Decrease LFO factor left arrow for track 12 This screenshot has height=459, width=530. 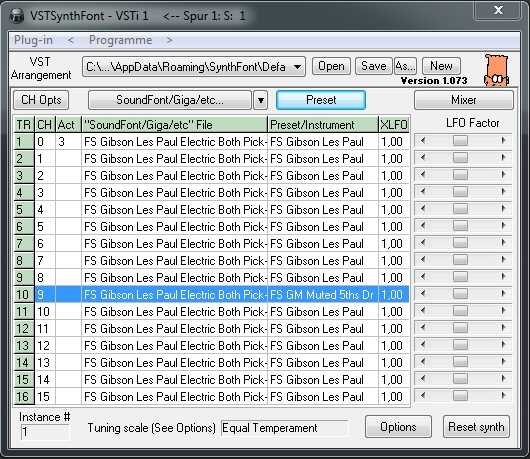pyautogui.click(x=423, y=328)
